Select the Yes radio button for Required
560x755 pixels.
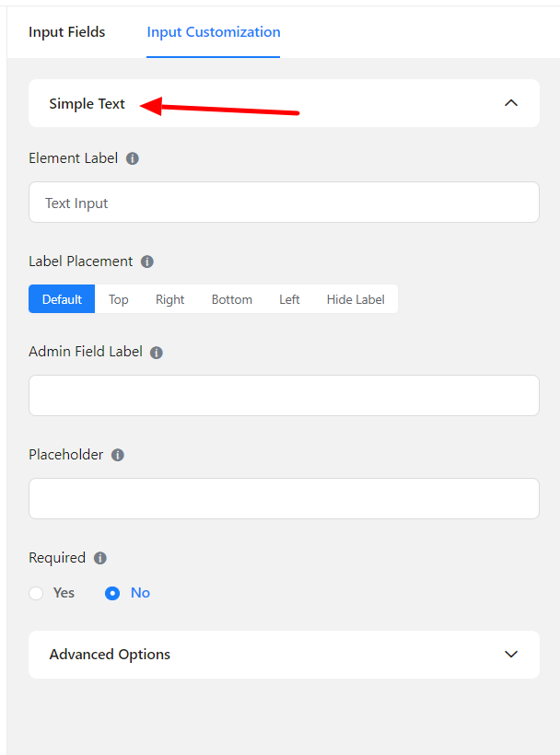37,593
